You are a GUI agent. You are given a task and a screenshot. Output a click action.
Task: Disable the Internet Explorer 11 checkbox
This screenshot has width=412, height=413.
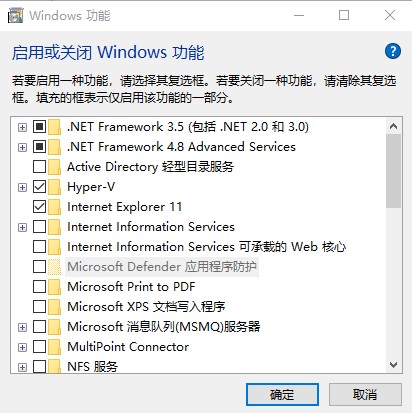click(x=39, y=207)
